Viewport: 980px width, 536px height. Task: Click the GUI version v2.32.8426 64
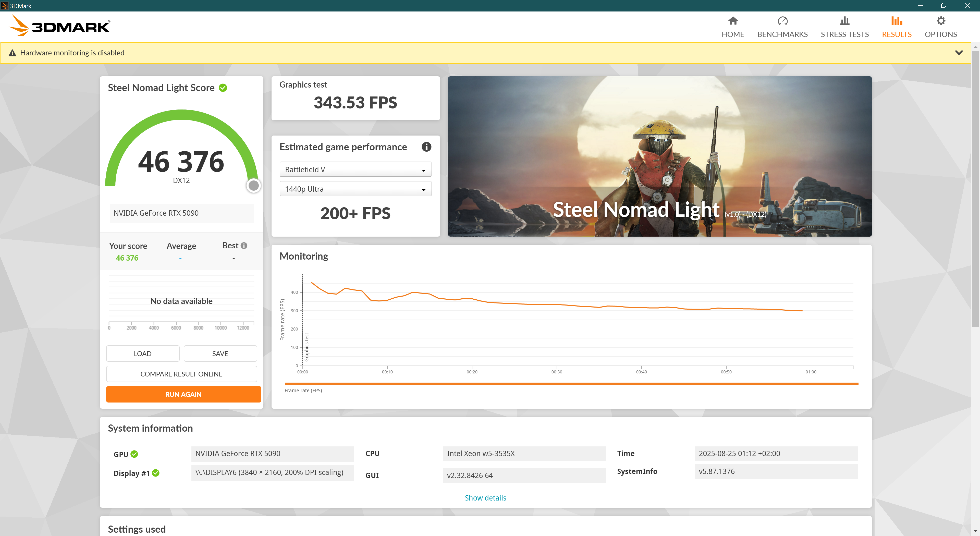point(524,476)
